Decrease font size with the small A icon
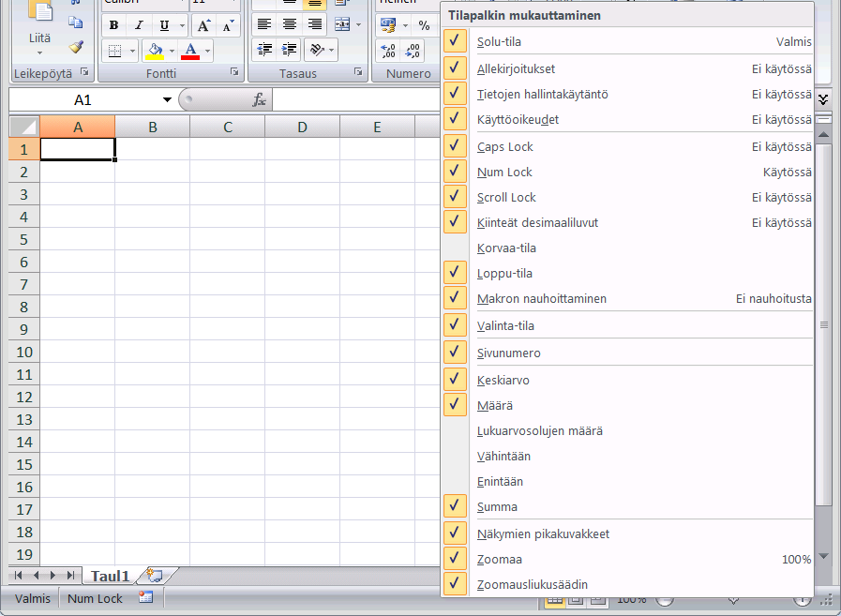This screenshot has height=616, width=841. coord(228,25)
